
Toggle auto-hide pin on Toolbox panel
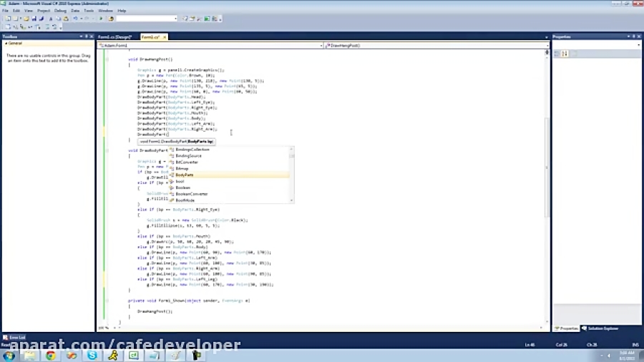[87, 36]
